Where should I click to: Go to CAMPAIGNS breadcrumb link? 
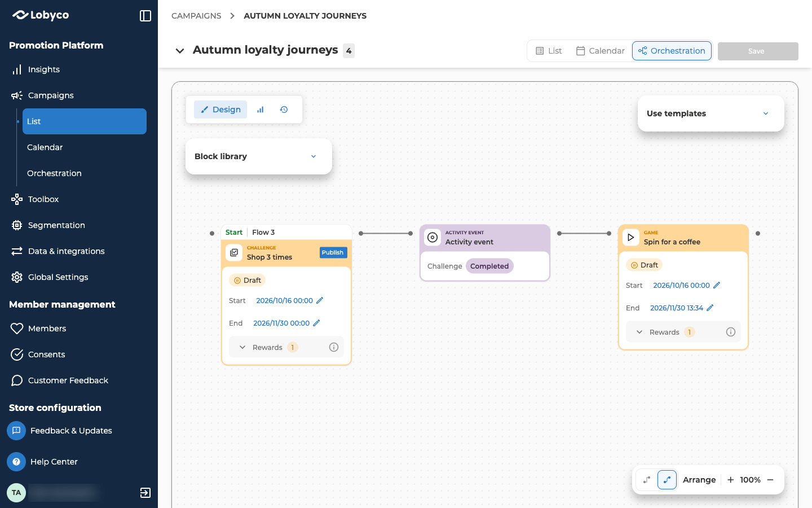pyautogui.click(x=196, y=16)
